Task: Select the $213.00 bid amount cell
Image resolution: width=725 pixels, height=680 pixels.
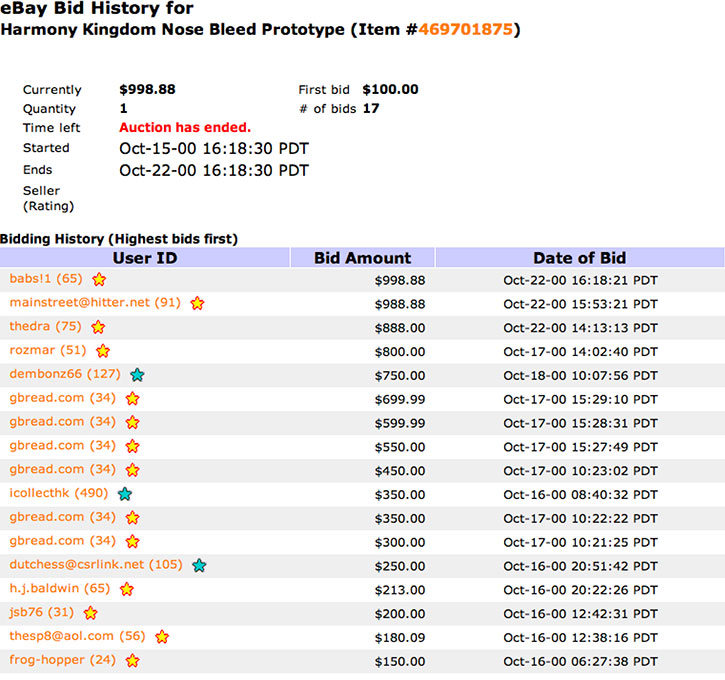Action: point(399,590)
